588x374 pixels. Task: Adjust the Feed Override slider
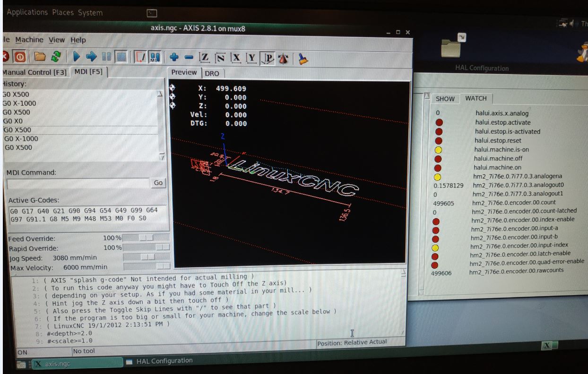(146, 237)
